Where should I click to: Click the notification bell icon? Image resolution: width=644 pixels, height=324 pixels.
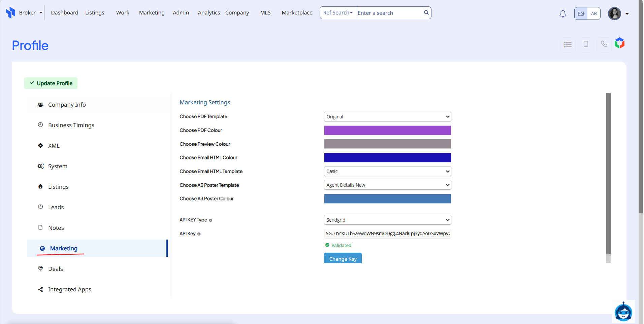[x=562, y=14]
